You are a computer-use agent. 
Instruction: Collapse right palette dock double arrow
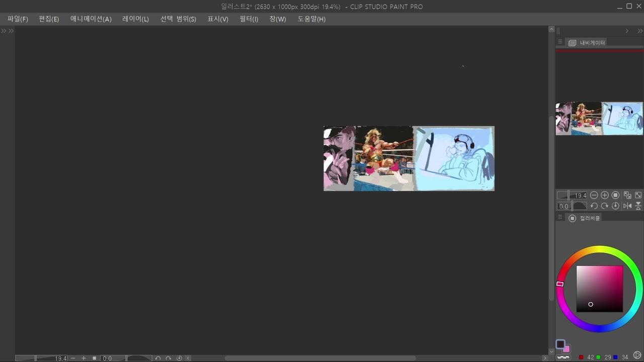coord(640,31)
